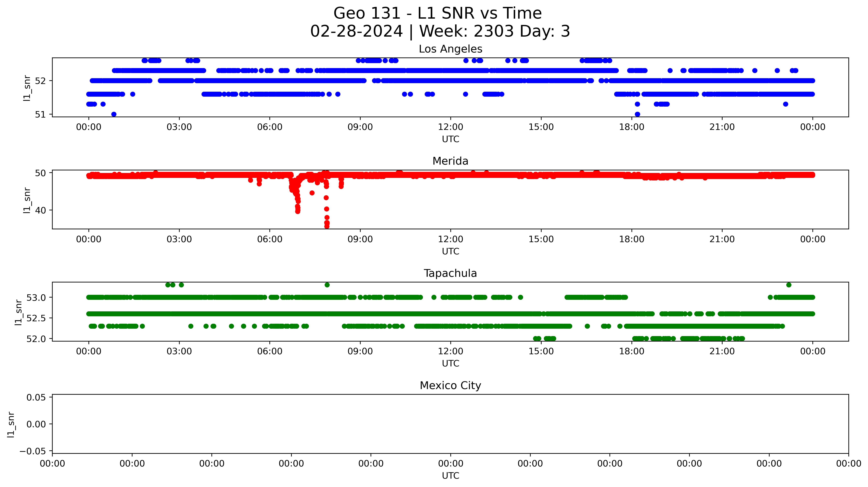The width and height of the screenshot is (868, 487).
Task: Select the "Tapachula" subplot title
Action: 451,273
